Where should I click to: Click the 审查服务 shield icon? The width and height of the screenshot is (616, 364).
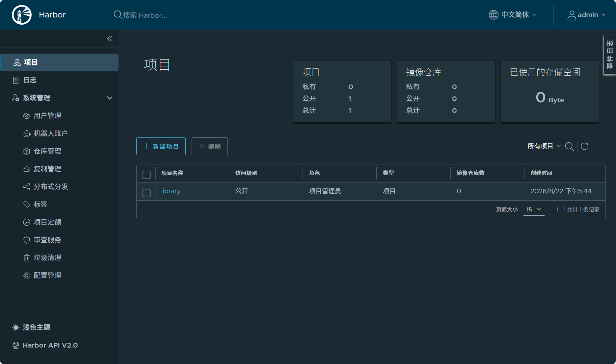(27, 240)
